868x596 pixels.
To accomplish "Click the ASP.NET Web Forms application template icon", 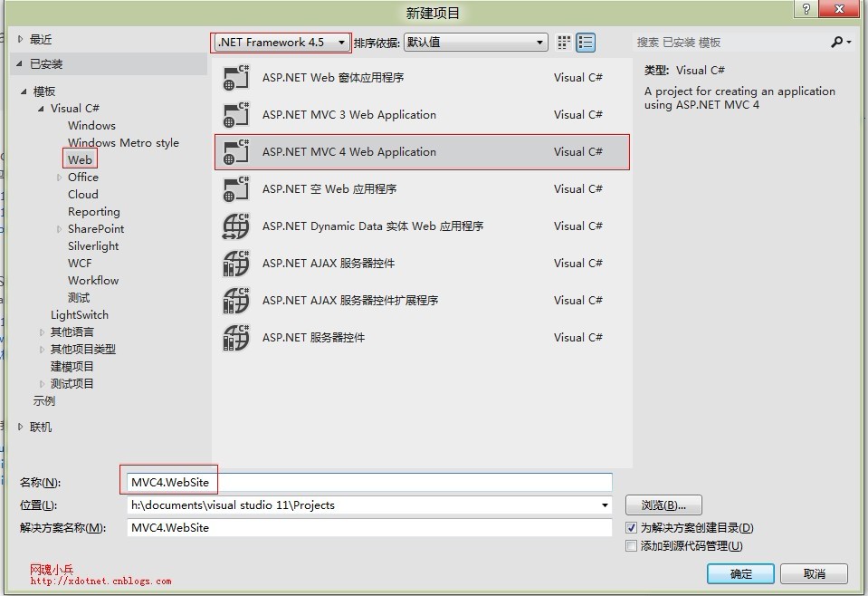I will point(236,78).
